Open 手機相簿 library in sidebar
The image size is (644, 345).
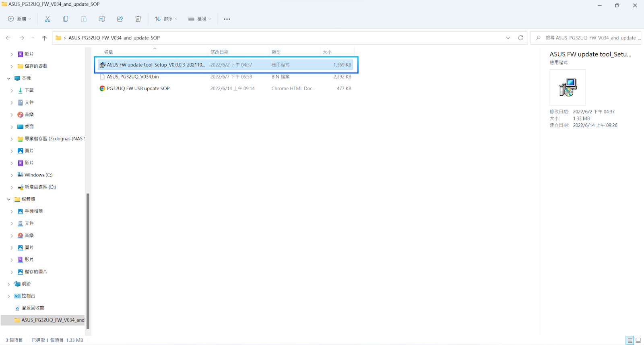point(33,211)
